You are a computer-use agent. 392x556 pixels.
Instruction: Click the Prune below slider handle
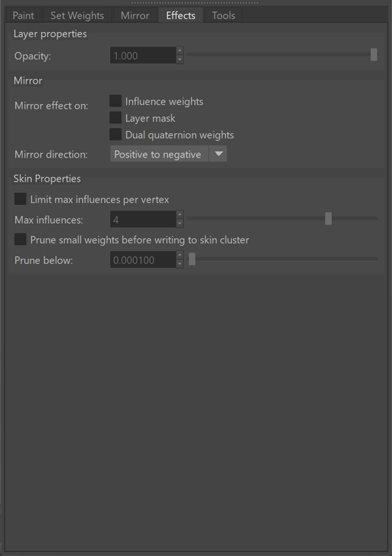pyautogui.click(x=192, y=259)
